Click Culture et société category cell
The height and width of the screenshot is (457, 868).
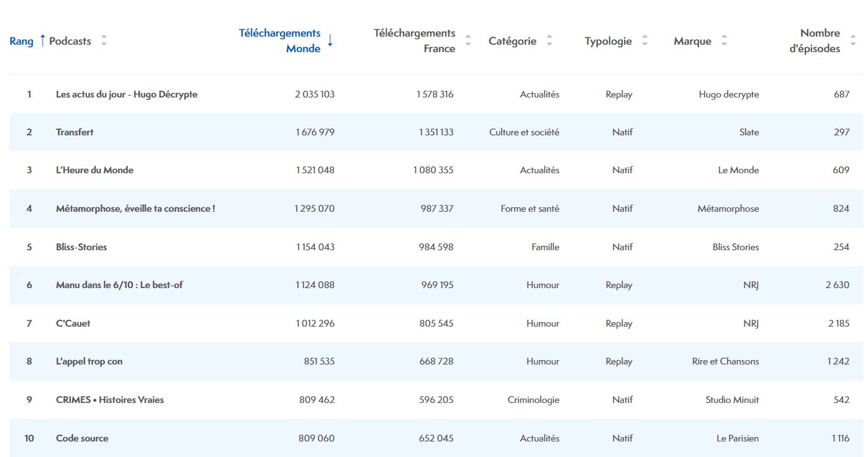pos(524,132)
